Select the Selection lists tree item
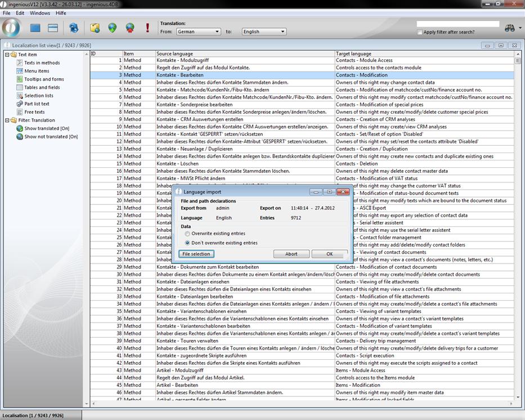The width and height of the screenshot is (525, 420). tap(38, 96)
